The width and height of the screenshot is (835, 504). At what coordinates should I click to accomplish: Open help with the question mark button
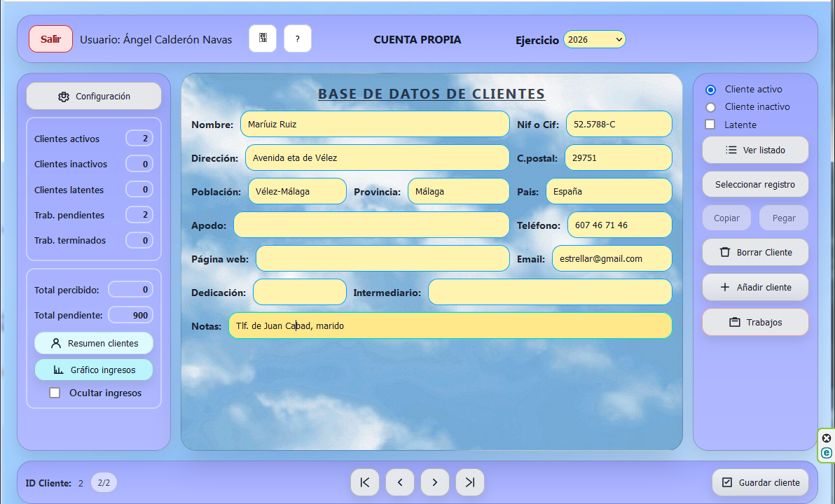(x=298, y=38)
